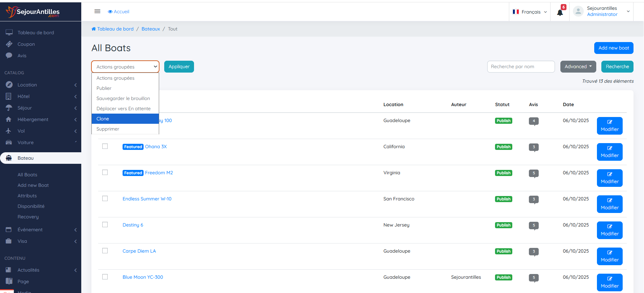Open the Français language dropdown

(x=530, y=12)
